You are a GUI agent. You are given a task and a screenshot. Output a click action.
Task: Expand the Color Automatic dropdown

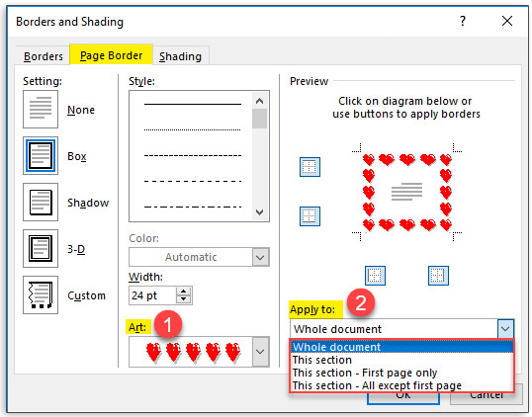pos(260,257)
